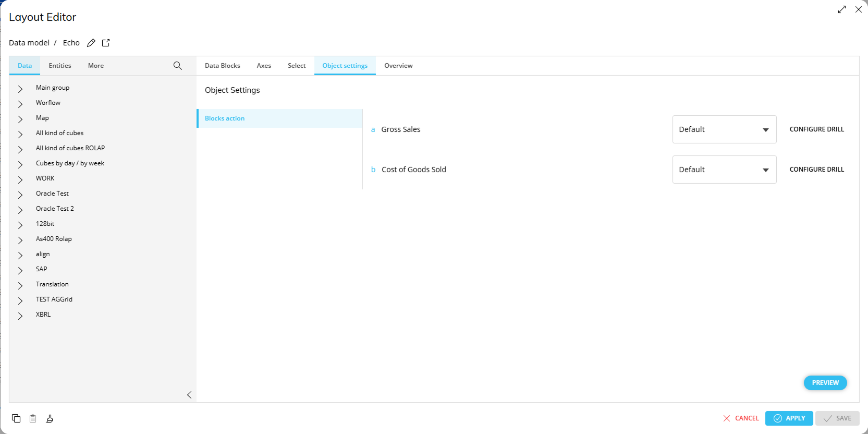
Task: Open the Gross Sales Default dropdown
Action: (724, 129)
